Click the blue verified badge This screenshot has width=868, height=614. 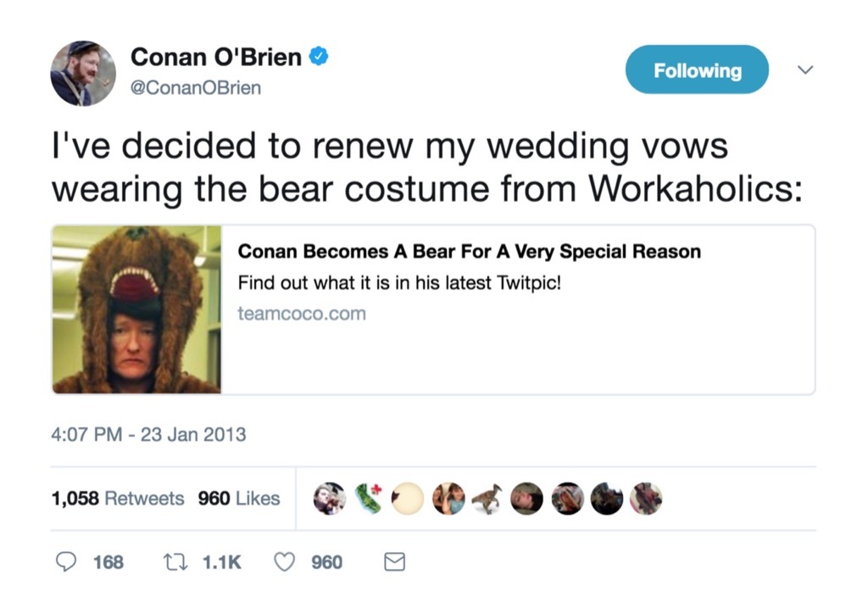[317, 54]
